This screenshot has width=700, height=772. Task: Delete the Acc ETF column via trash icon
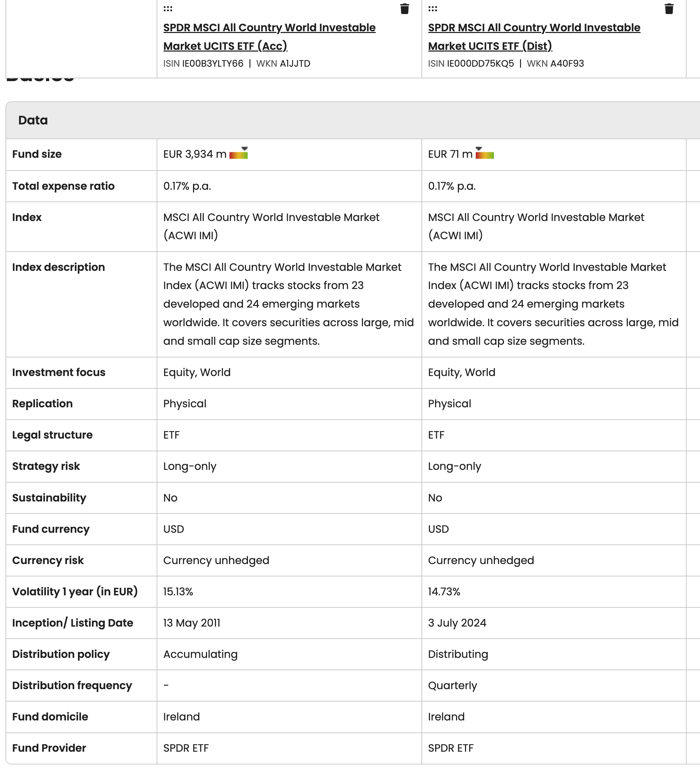tap(405, 9)
